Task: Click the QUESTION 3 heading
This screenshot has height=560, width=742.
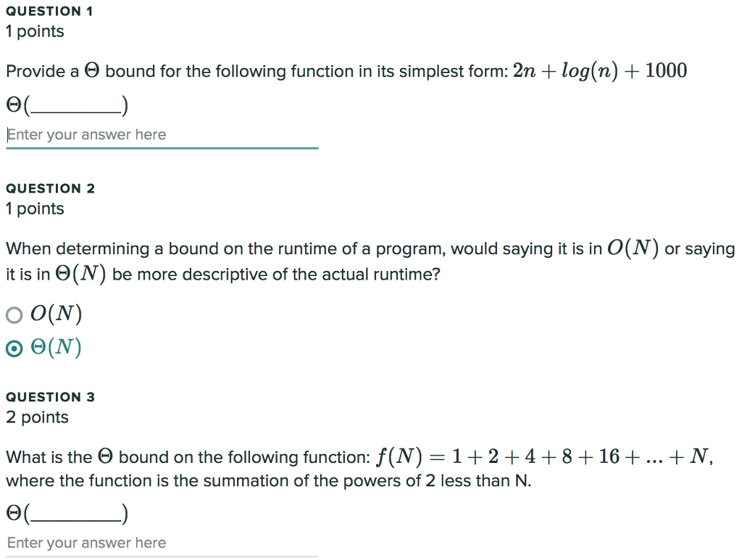Action: 50,396
